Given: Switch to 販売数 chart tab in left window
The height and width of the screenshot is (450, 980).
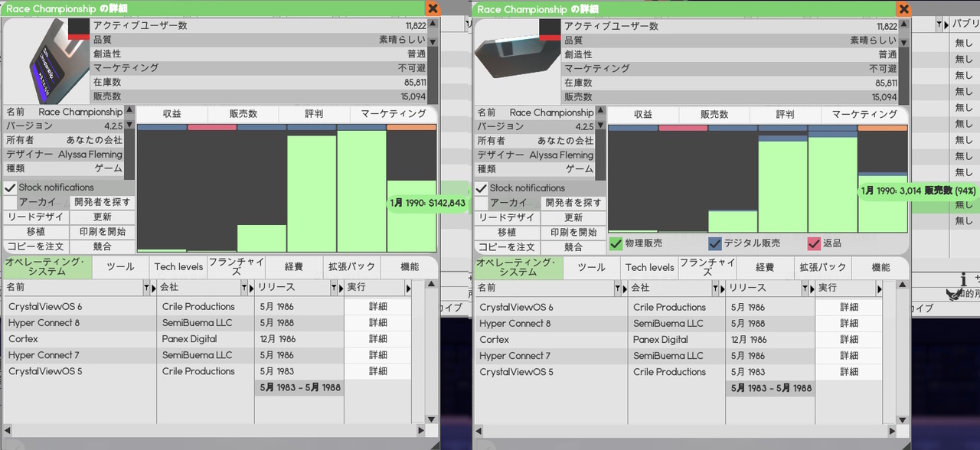Looking at the screenshot, I should [243, 114].
